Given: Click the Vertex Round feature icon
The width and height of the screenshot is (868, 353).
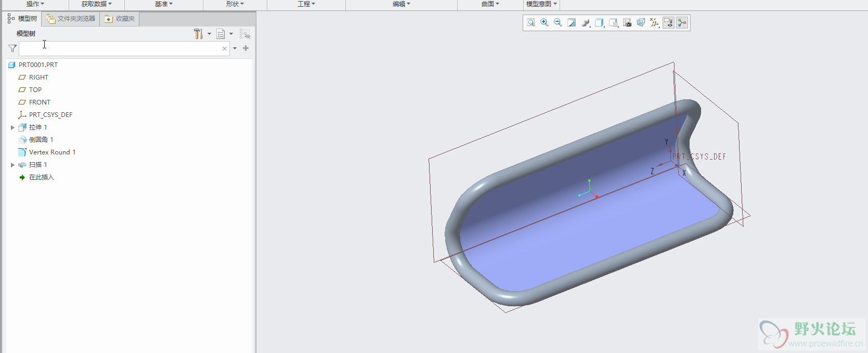Looking at the screenshot, I should [x=22, y=152].
